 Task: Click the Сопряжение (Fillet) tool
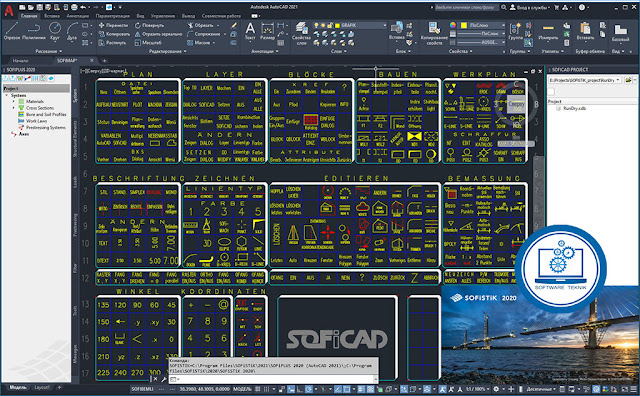204,34
